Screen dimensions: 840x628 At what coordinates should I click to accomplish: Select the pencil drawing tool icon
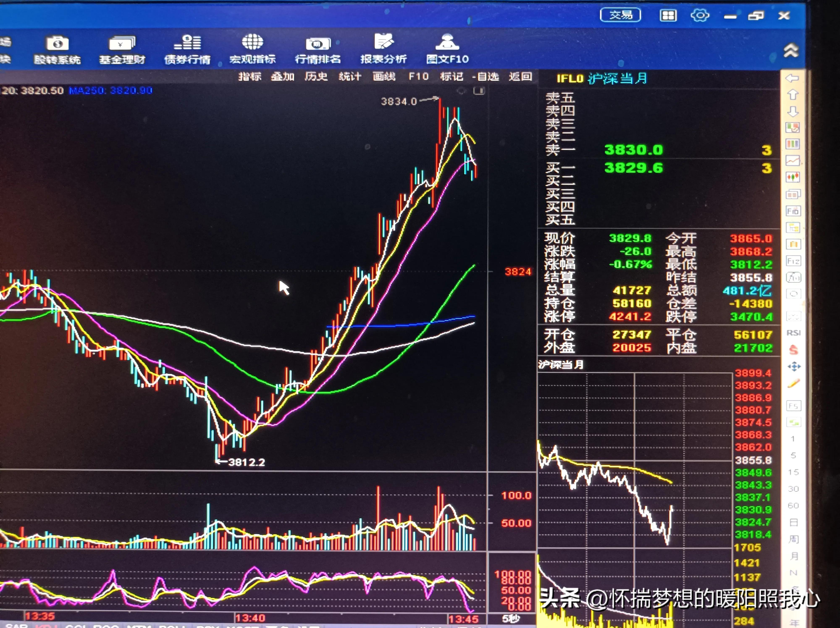point(793,384)
